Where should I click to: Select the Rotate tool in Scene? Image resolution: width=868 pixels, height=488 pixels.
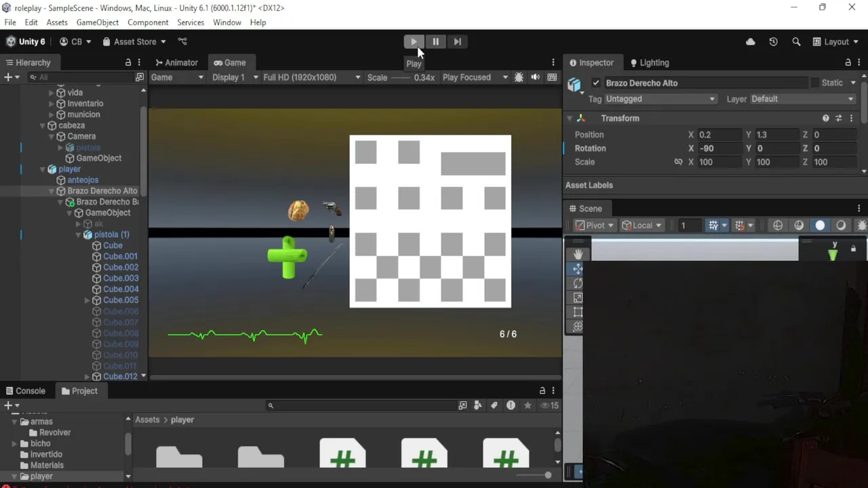[x=578, y=283]
